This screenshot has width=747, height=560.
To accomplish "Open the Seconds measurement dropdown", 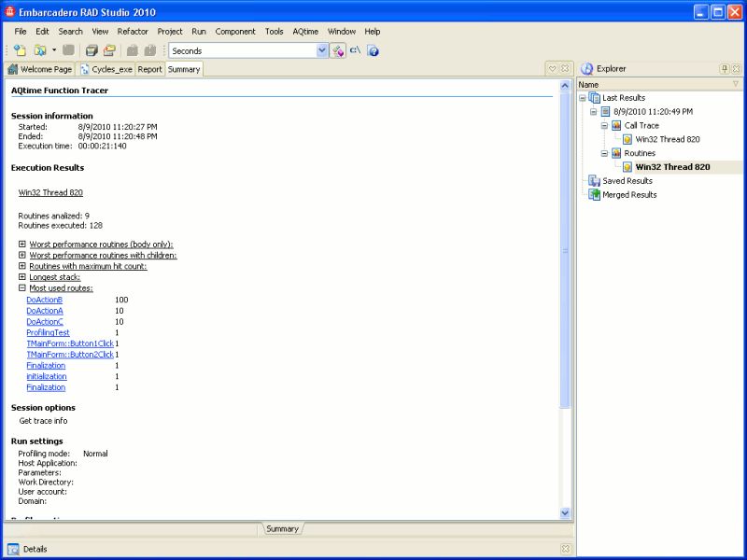I will (x=321, y=51).
